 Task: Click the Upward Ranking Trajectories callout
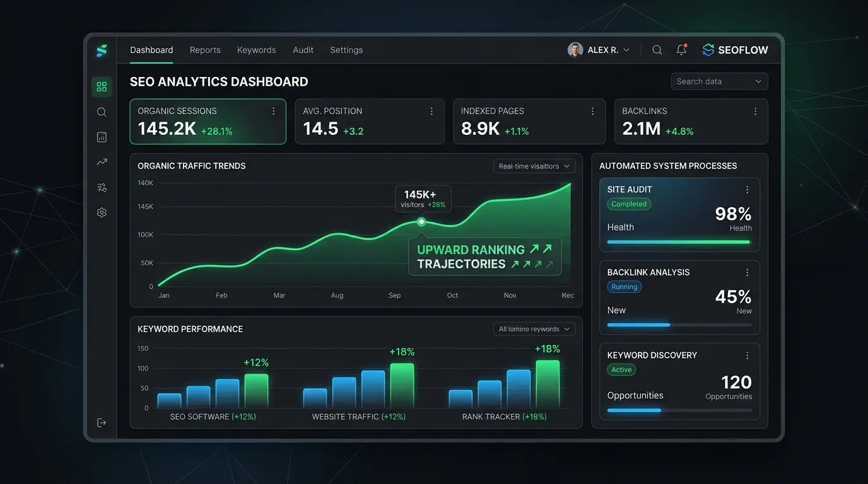(x=485, y=256)
